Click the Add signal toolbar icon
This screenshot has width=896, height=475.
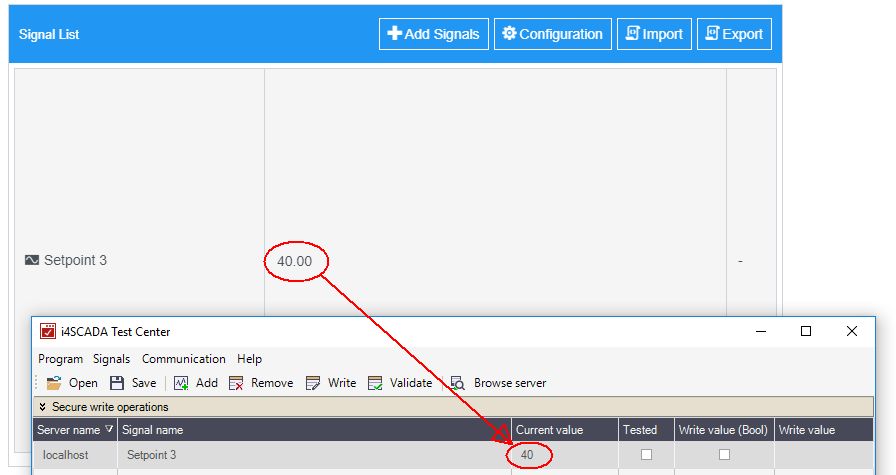tap(181, 383)
